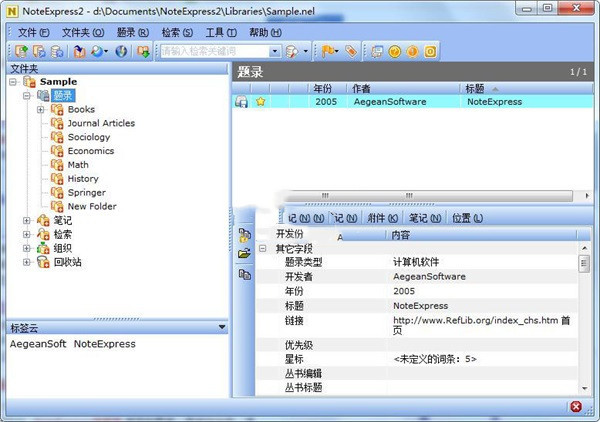The image size is (600, 422).
Task: Click the orange round exclamation info icon
Action: point(412,51)
